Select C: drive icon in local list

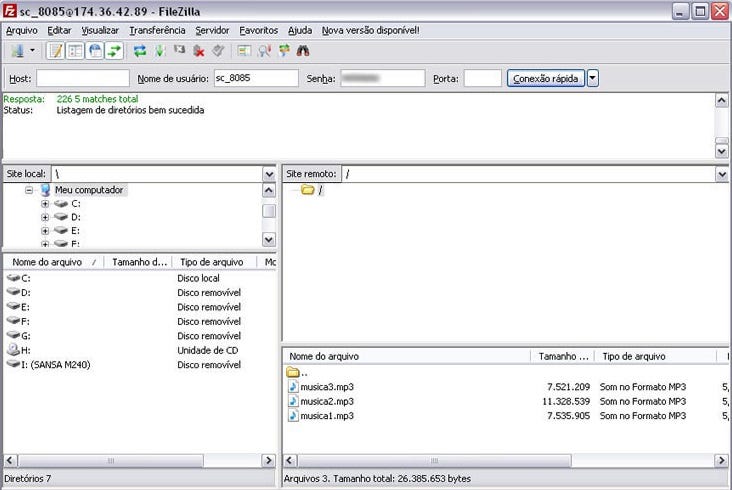tap(13, 278)
